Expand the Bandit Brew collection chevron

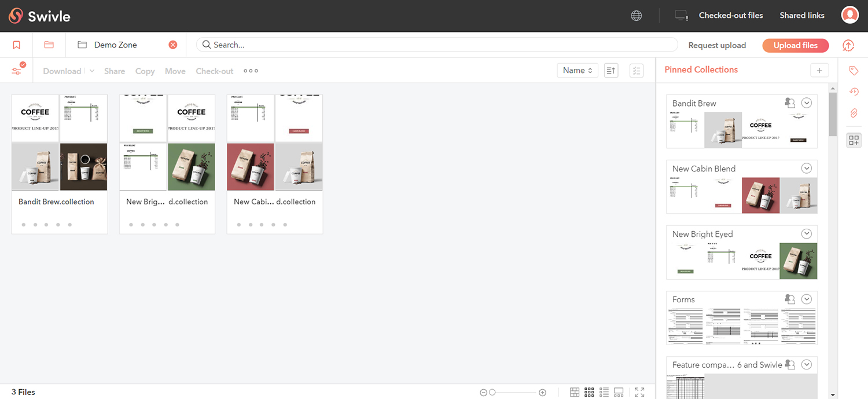click(807, 103)
